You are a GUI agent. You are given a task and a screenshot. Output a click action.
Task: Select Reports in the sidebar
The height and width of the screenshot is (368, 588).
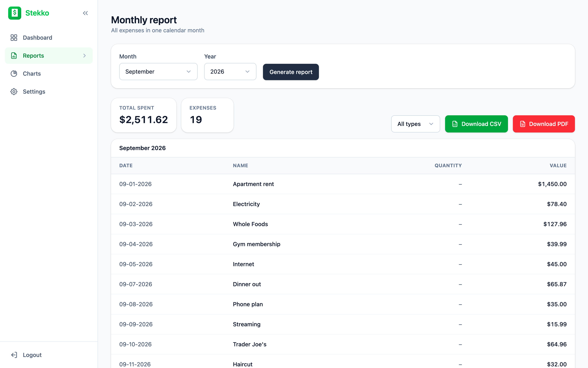[49, 55]
